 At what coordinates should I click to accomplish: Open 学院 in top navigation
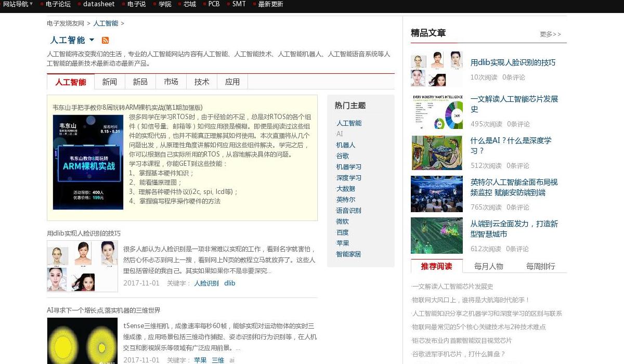tap(165, 4)
